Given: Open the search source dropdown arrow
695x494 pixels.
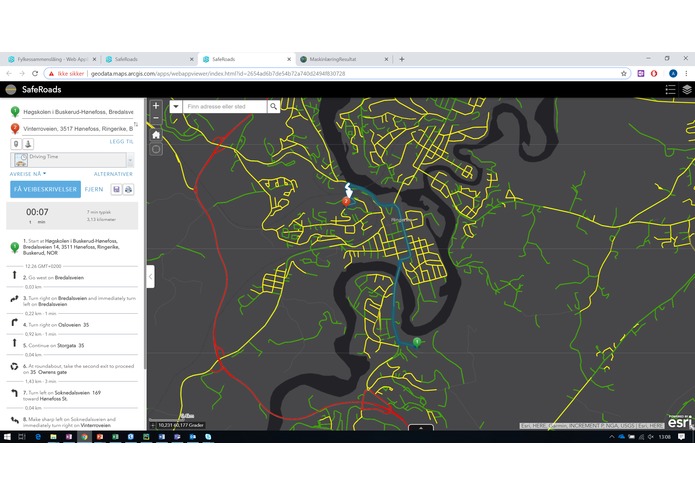Looking at the screenshot, I should pos(176,106).
